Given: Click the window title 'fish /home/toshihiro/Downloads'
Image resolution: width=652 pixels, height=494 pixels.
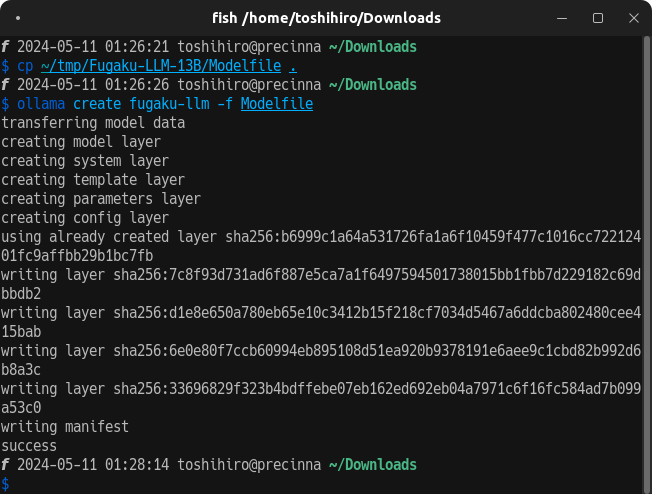Looking at the screenshot, I should pos(326,18).
